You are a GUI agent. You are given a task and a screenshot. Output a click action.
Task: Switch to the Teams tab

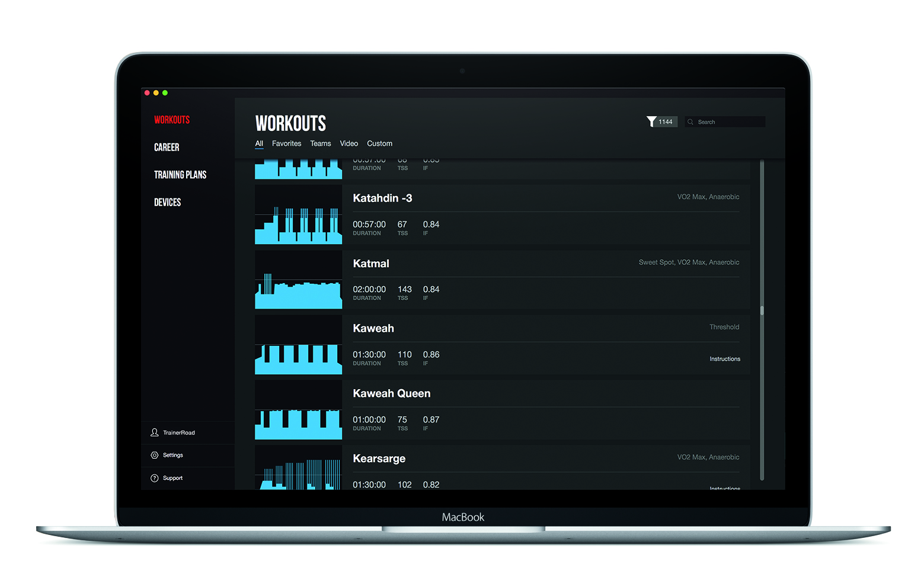click(x=321, y=143)
